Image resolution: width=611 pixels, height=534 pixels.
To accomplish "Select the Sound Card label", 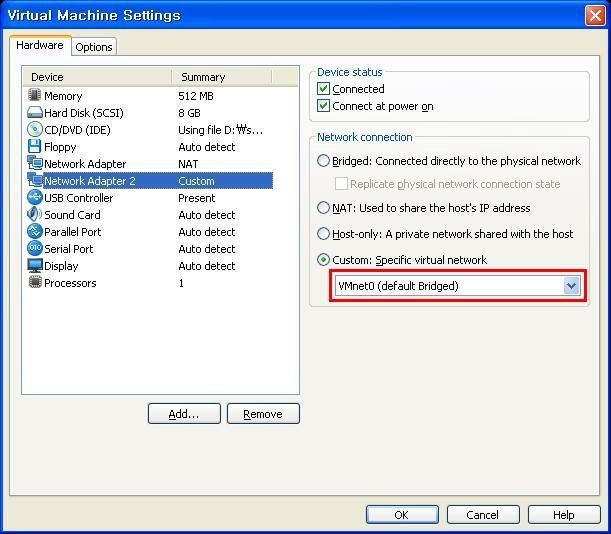I will (x=72, y=215).
